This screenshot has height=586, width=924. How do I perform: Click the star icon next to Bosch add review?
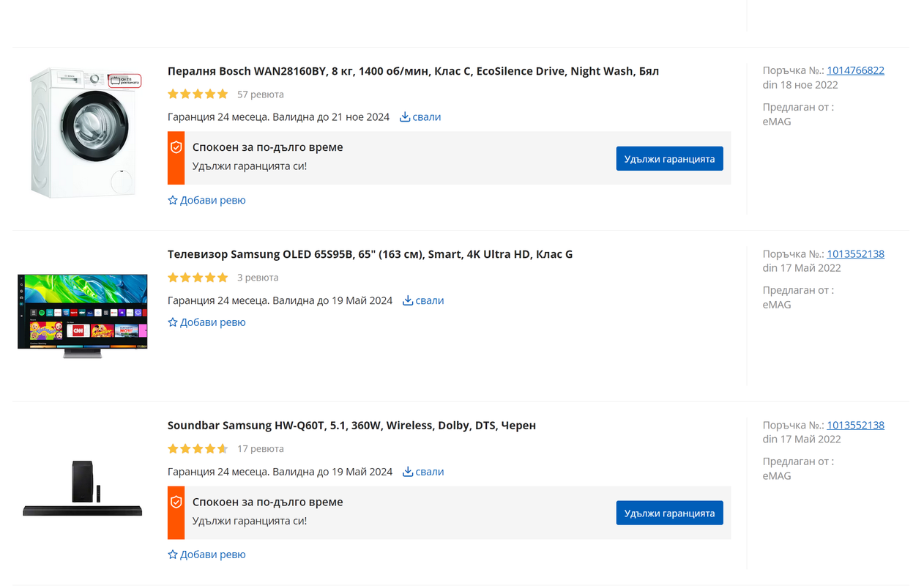(173, 200)
